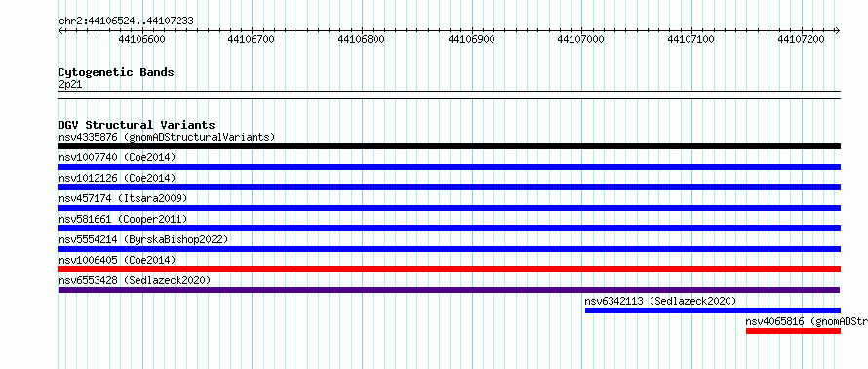Open nsv4065816 gnomAD variant label
This screenshot has height=369, width=868.
pyautogui.click(x=807, y=321)
